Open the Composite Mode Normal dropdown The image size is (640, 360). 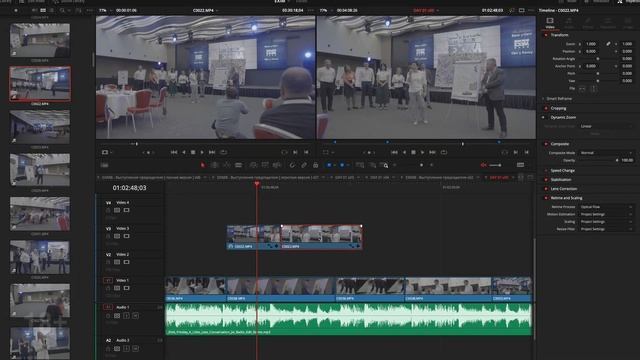point(606,153)
